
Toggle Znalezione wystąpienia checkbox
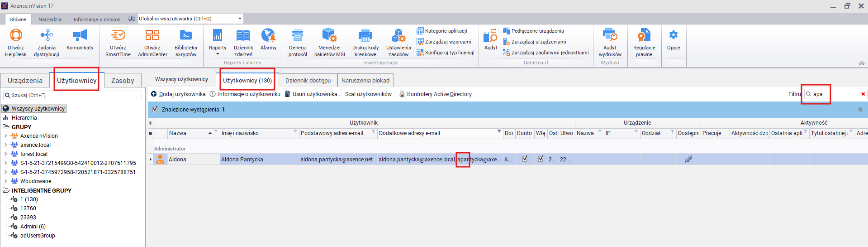click(155, 109)
